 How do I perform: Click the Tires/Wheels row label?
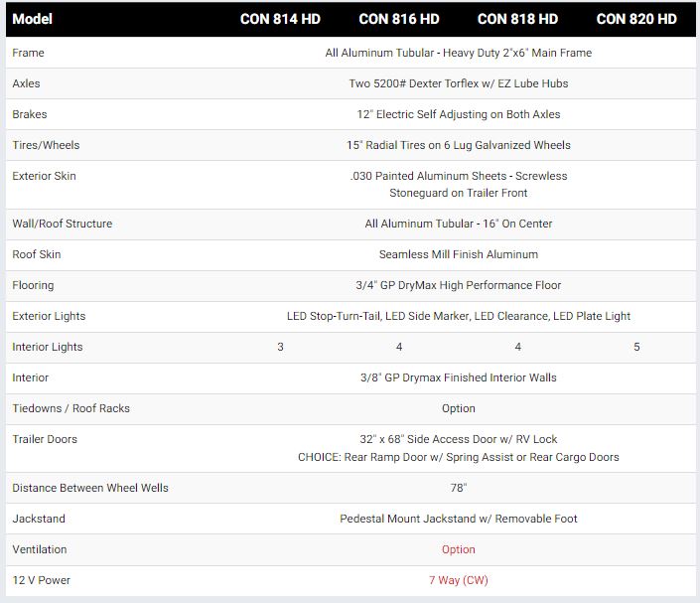point(46,145)
